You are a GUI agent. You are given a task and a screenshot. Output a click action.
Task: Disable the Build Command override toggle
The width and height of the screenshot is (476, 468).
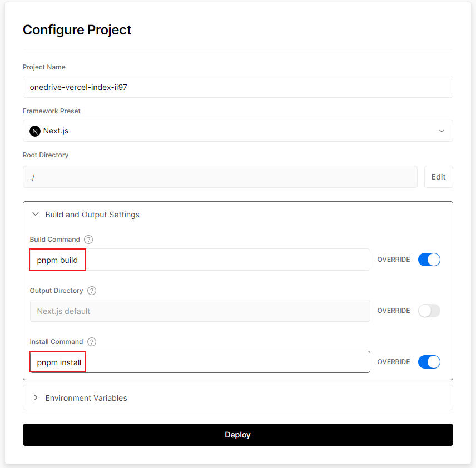point(429,260)
